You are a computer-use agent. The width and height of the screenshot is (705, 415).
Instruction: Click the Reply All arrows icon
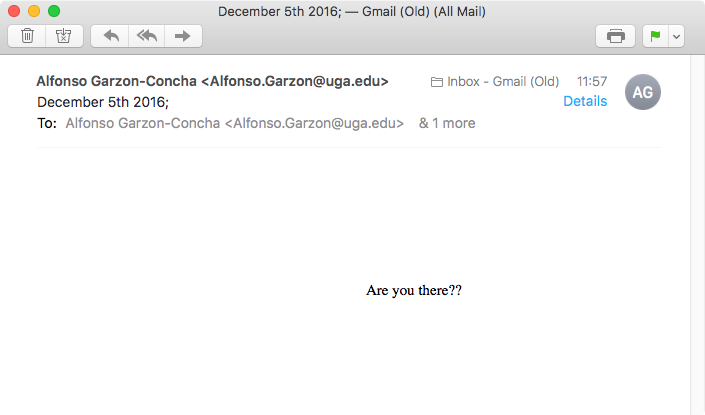tap(146, 36)
